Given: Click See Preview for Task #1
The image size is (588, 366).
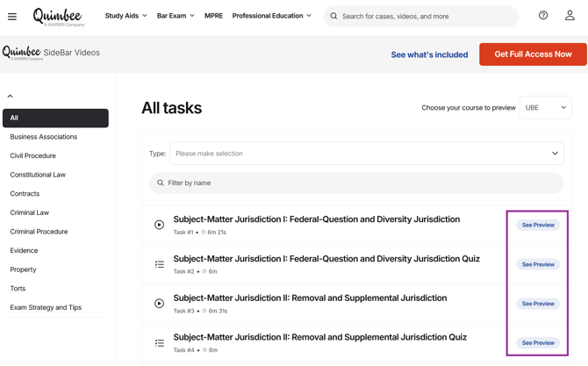Looking at the screenshot, I should [x=538, y=225].
